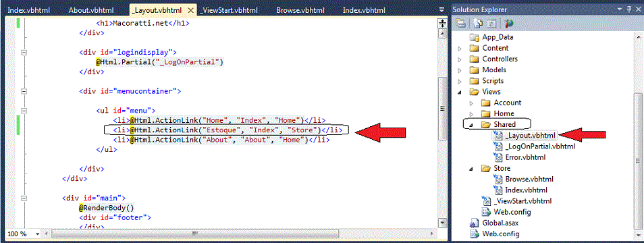The width and height of the screenshot is (644, 243).
Task: Pin the Solution Explorer panel with pushpin icon
Action: [628, 9]
